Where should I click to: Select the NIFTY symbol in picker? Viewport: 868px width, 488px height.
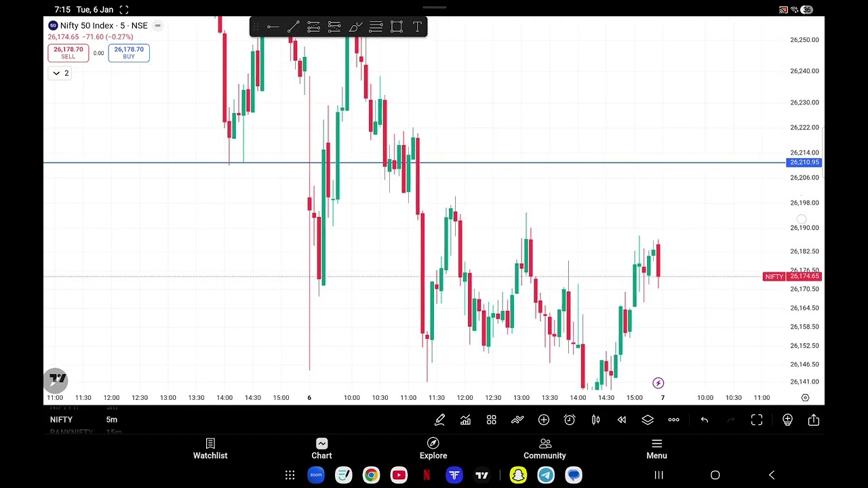coord(61,420)
